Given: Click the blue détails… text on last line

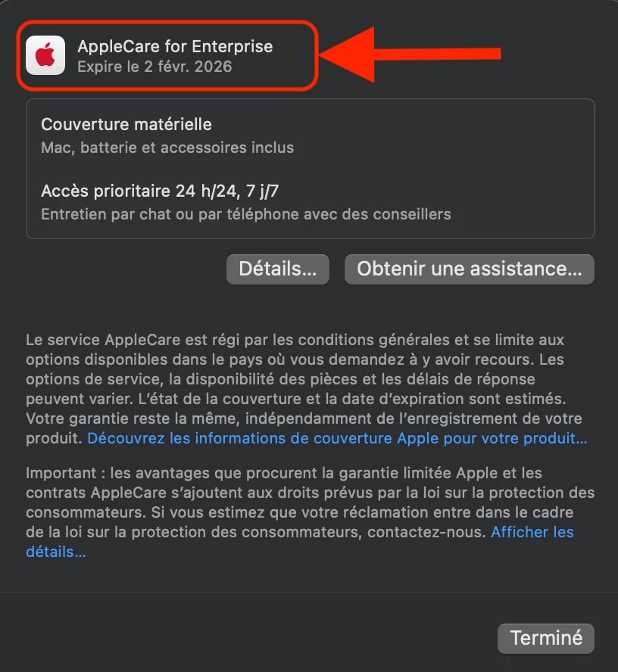Looking at the screenshot, I should pos(56,552).
